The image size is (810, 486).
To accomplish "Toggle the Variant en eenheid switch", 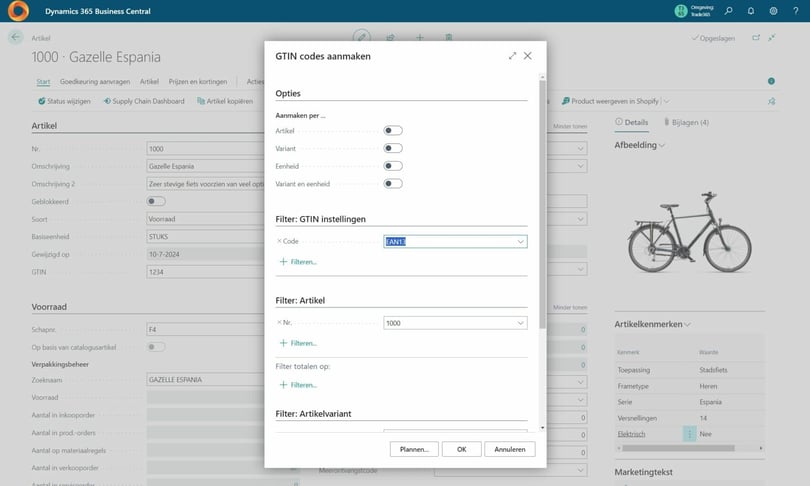I will pos(393,183).
